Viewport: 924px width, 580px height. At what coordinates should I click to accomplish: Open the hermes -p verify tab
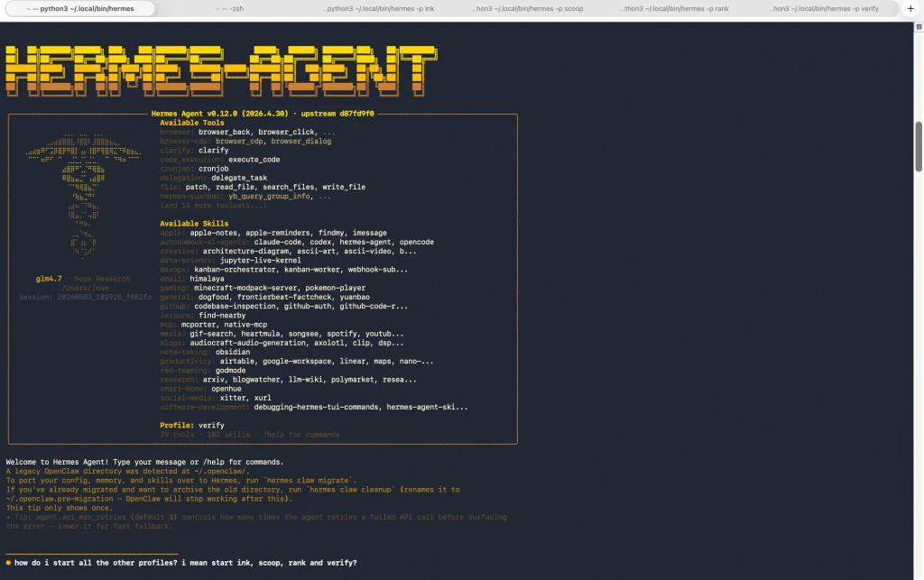823,9
